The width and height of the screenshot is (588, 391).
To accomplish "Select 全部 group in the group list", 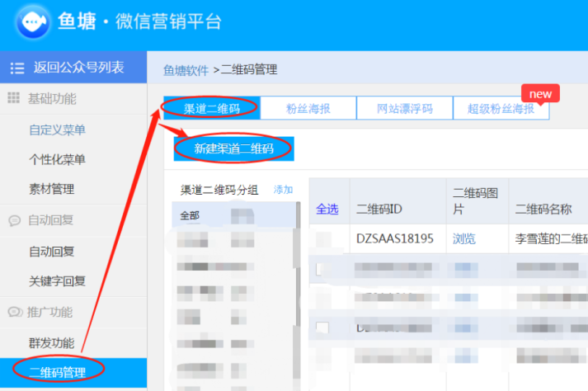I will pos(234,215).
